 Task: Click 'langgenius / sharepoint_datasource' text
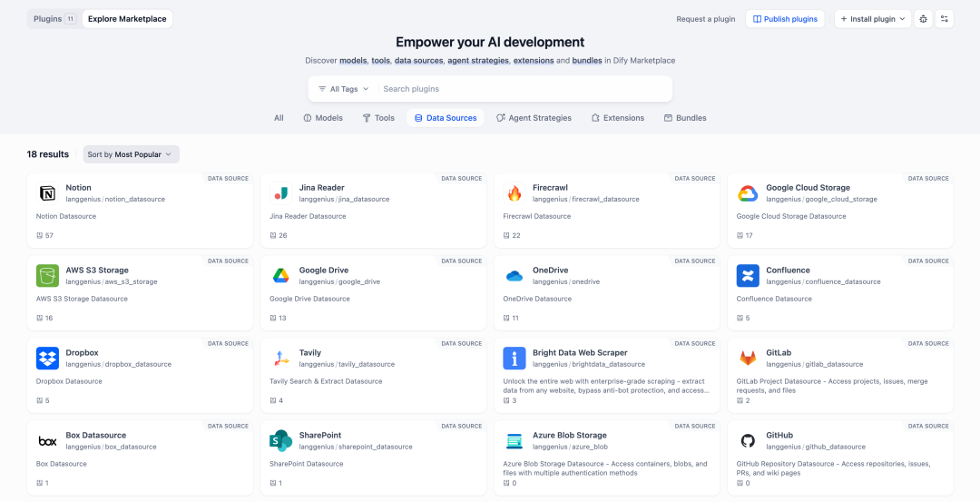356,447
